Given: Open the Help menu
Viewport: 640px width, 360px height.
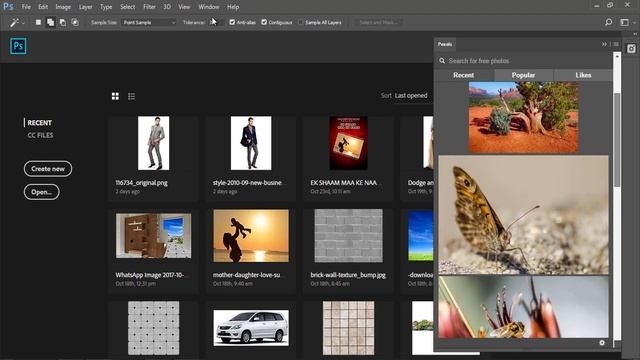Looking at the screenshot, I should click(233, 7).
